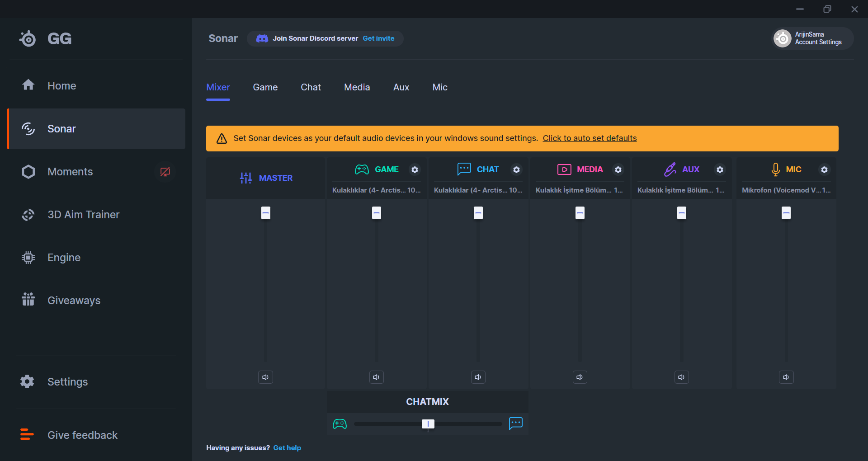Click the Mic volume slider handle

click(x=786, y=213)
